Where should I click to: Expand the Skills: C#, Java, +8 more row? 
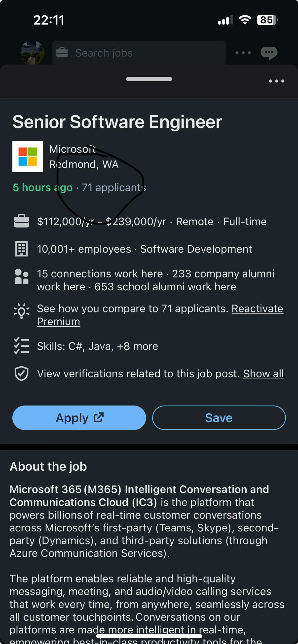98,346
